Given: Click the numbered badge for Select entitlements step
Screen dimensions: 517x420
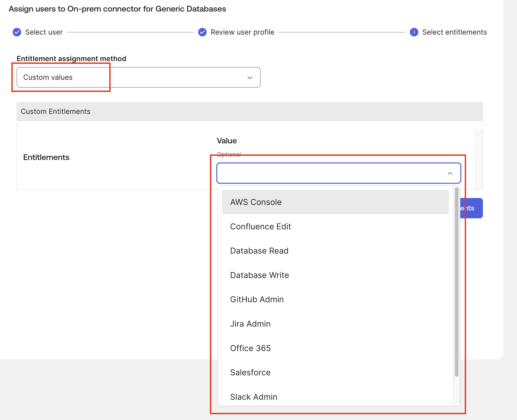Looking at the screenshot, I should coord(414,32).
